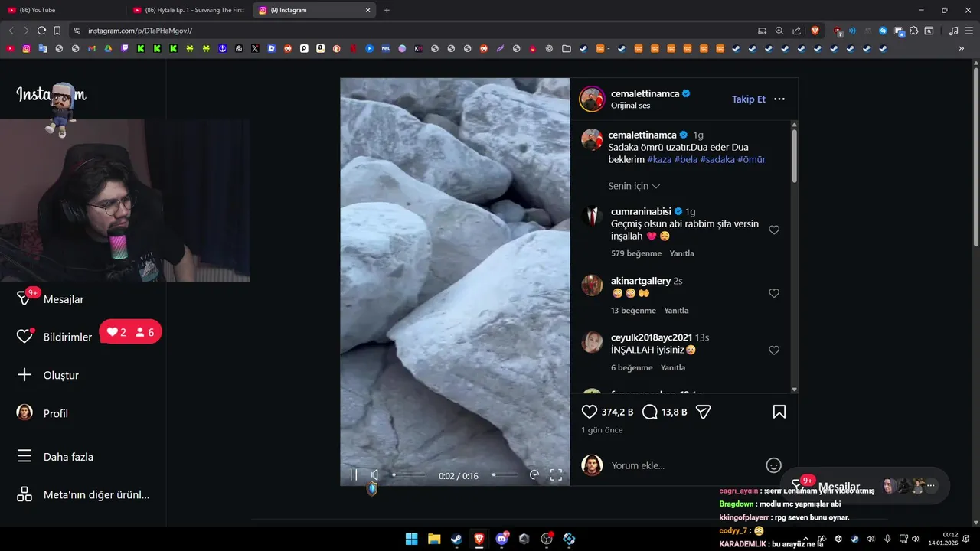Open the cumraninabisi username link
Image resolution: width=980 pixels, height=551 pixels.
tap(641, 211)
